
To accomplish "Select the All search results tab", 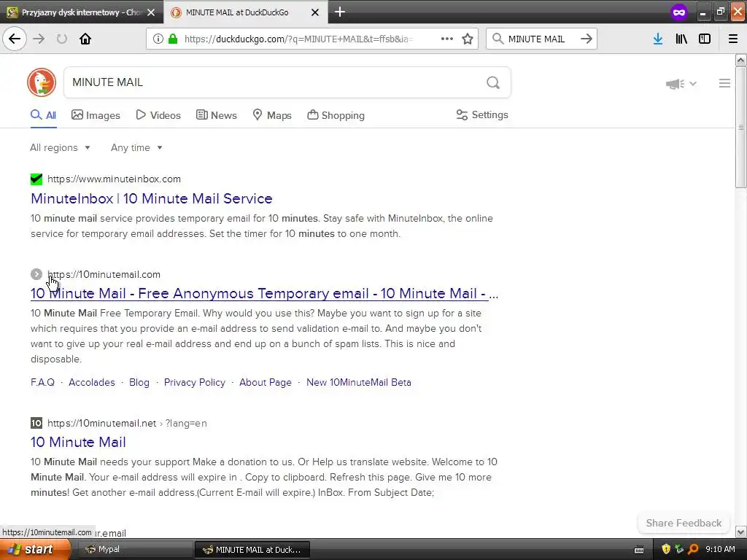I will pos(43,115).
